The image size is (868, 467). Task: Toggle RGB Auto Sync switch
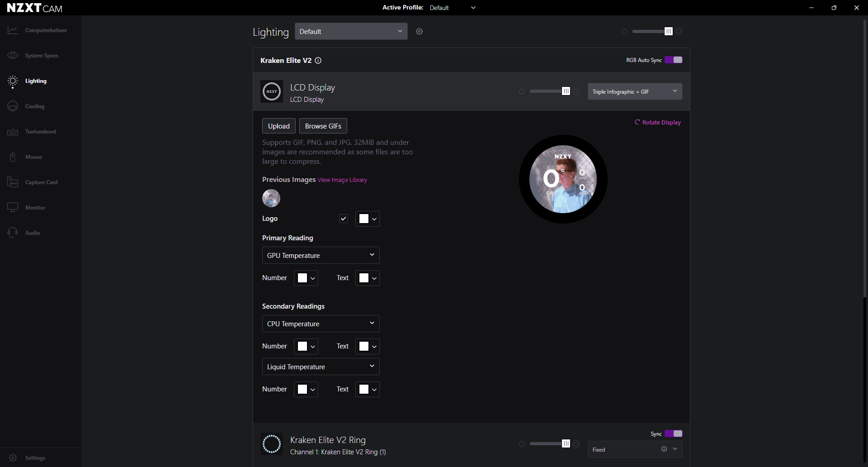674,60
